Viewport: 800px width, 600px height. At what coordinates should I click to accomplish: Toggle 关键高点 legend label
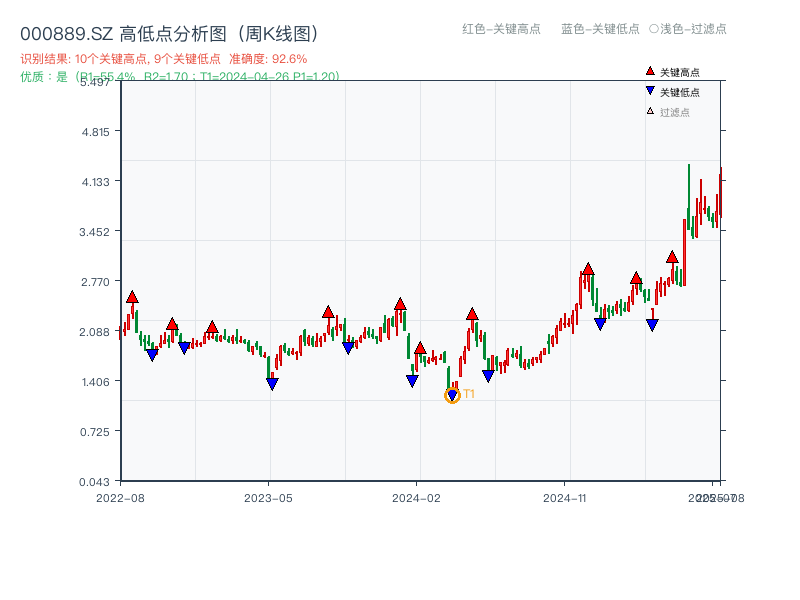tap(680, 72)
